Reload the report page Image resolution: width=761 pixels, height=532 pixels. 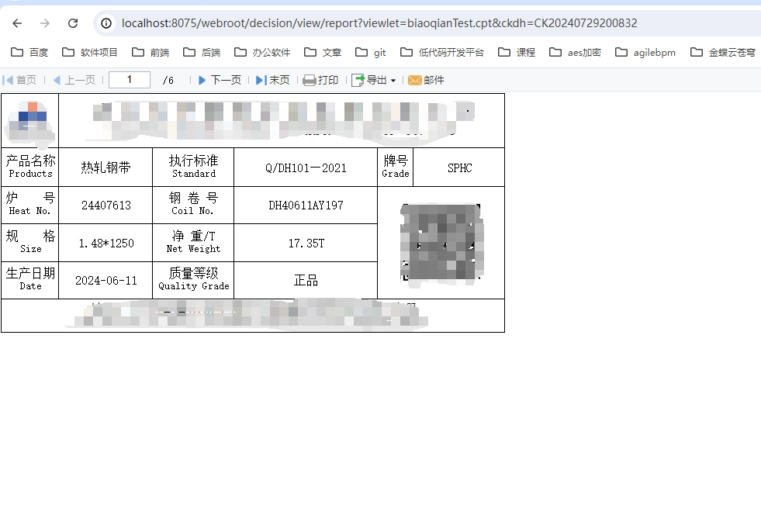73,23
